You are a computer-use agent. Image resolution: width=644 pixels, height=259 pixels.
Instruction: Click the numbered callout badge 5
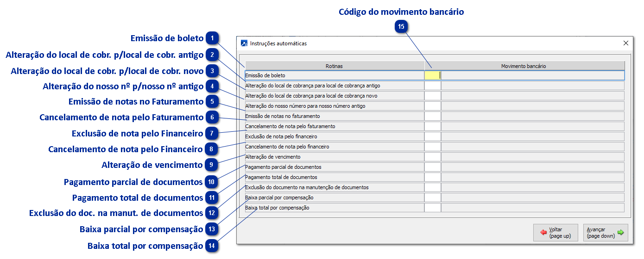pos(212,101)
